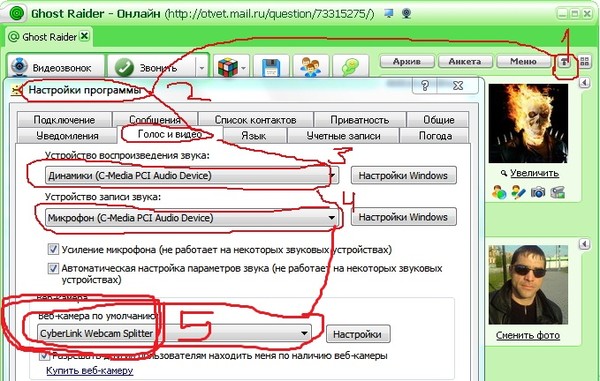The image size is (600, 381).
Task: Close the Ghost Raider chat tab
Action: click(x=85, y=36)
